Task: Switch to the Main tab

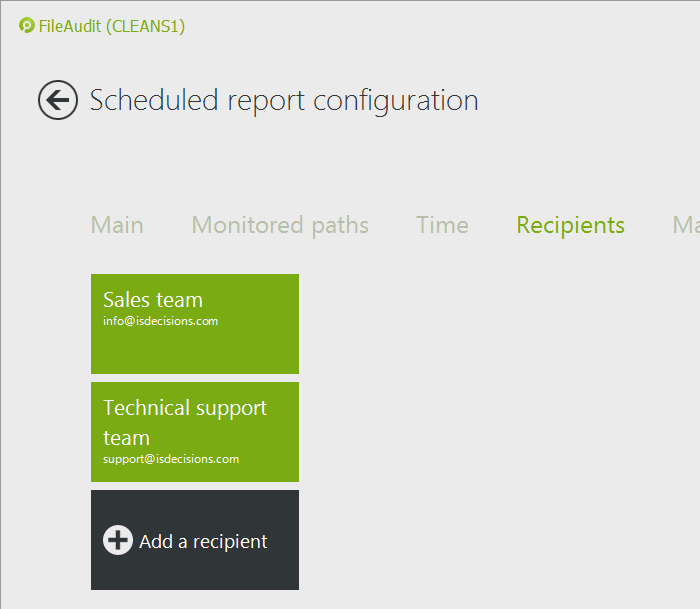Action: [117, 225]
